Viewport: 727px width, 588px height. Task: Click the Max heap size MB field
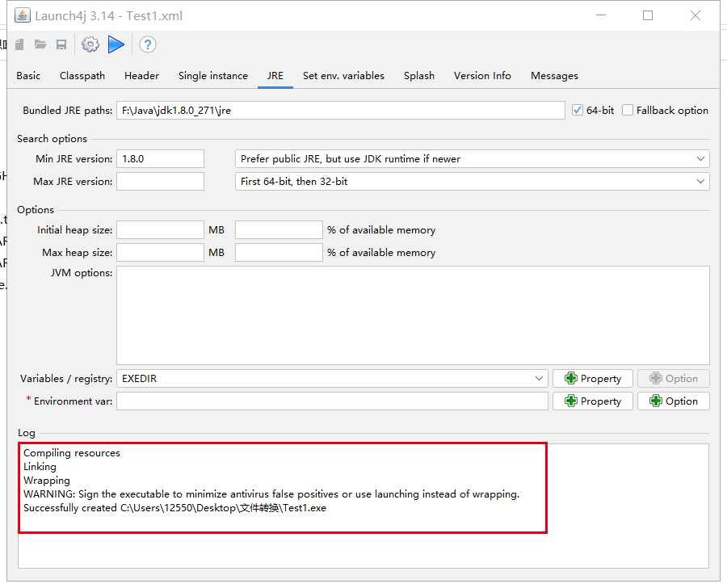160,253
